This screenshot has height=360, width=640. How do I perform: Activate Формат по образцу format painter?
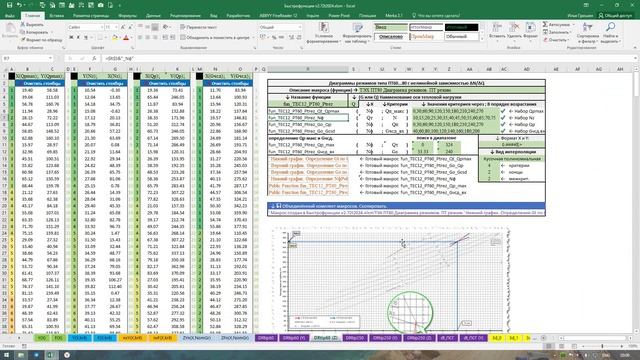point(41,40)
